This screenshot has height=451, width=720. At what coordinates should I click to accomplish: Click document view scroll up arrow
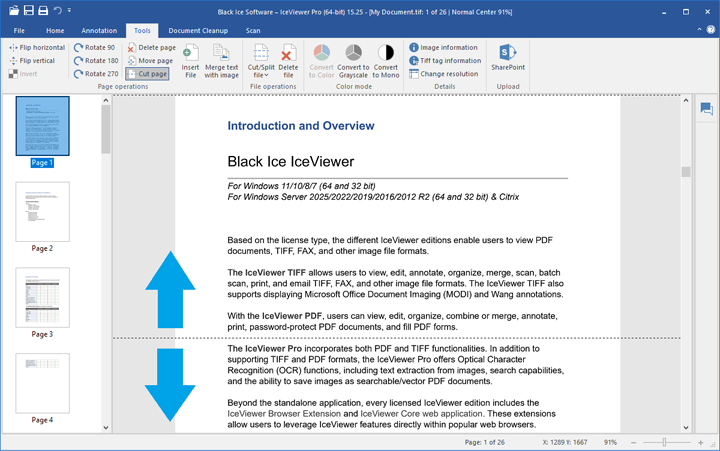pos(686,100)
